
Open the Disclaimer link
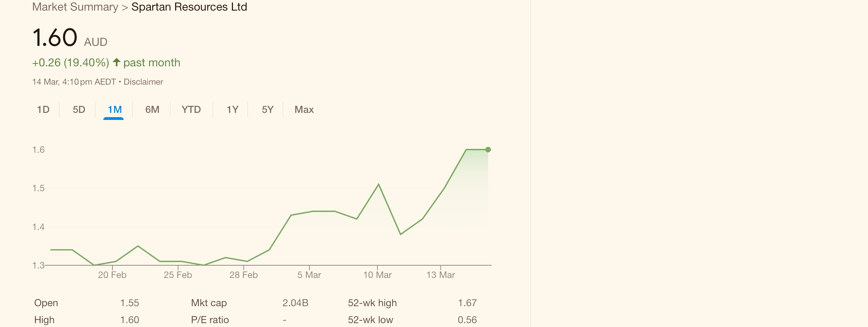tap(143, 82)
